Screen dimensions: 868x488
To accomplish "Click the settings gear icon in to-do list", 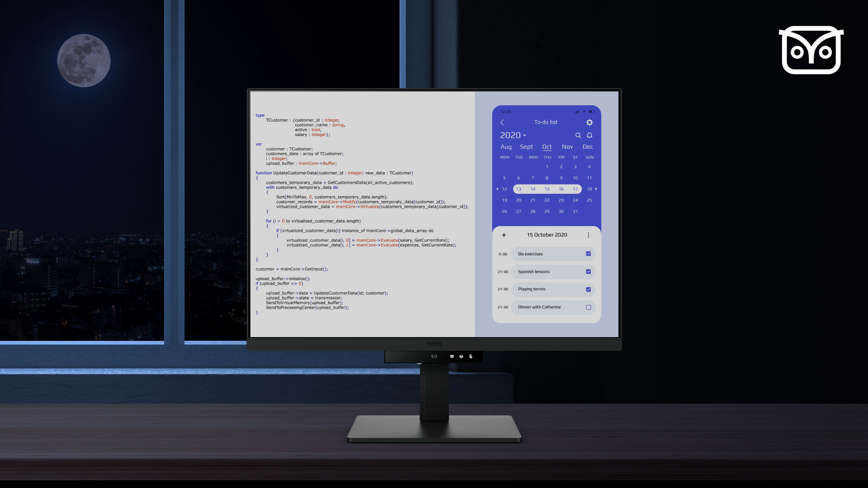I will (589, 122).
